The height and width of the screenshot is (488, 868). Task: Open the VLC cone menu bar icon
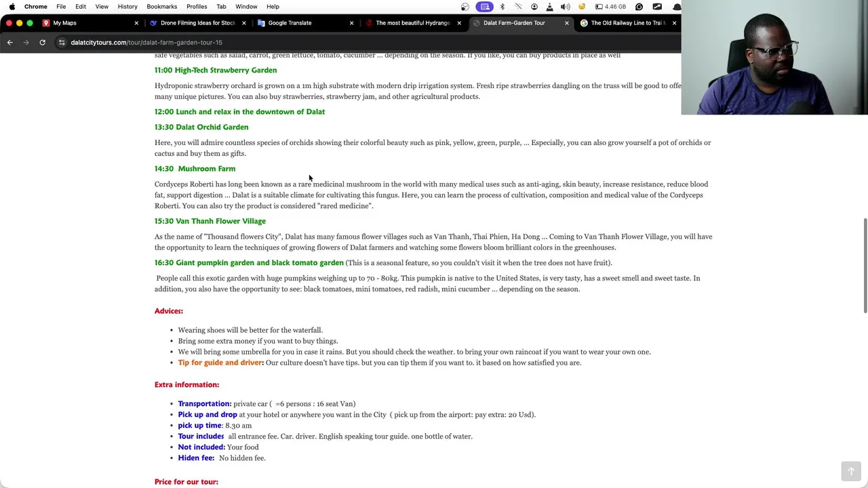(550, 7)
